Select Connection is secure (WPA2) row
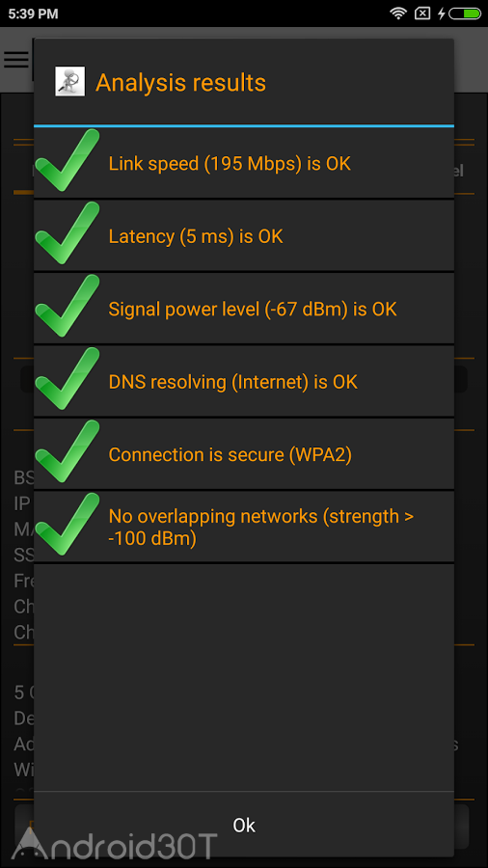488x868 pixels. point(244,454)
